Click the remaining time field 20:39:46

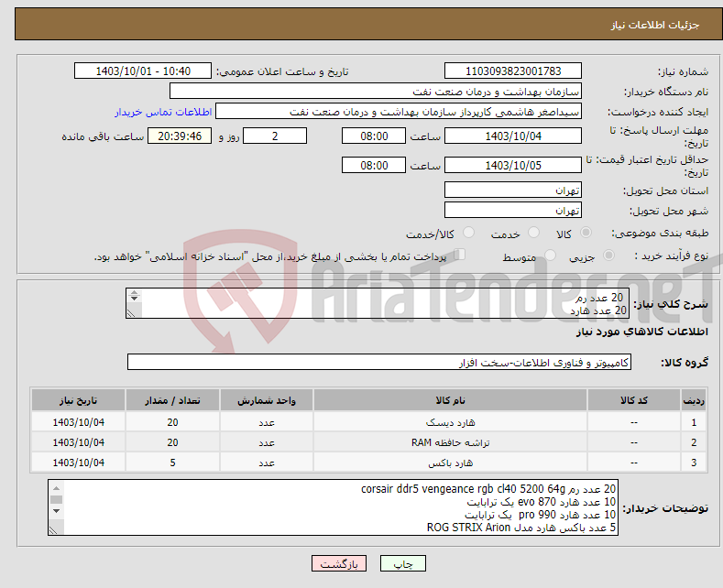[x=180, y=136]
